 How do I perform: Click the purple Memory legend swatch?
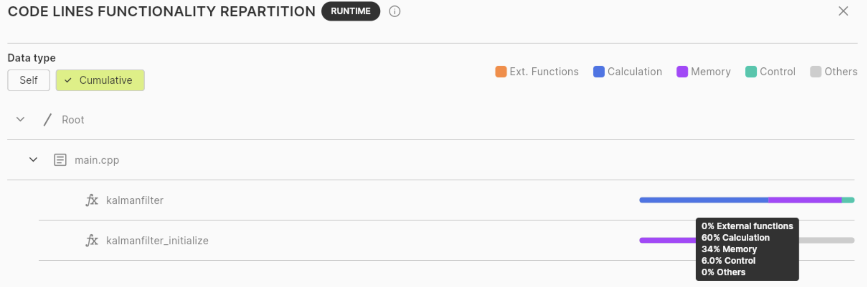(x=682, y=72)
